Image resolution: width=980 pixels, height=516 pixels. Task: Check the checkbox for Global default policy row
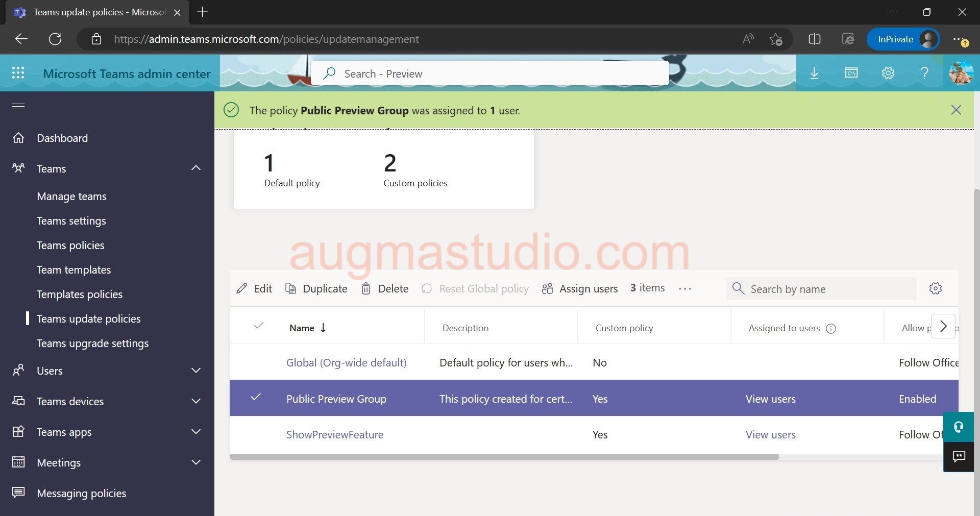(x=259, y=363)
